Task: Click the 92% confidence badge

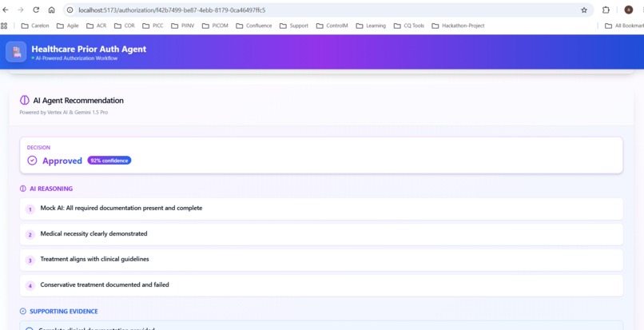Action: pyautogui.click(x=109, y=161)
